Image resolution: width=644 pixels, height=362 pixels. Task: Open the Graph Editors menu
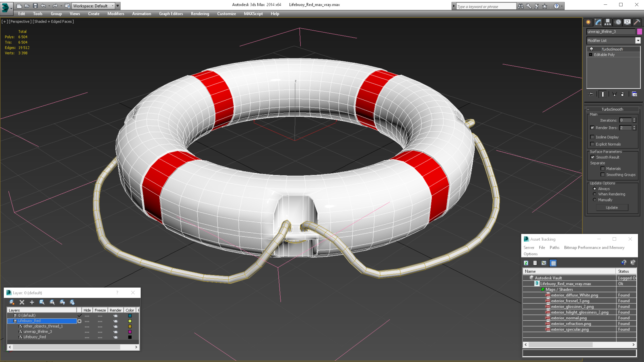(x=171, y=14)
